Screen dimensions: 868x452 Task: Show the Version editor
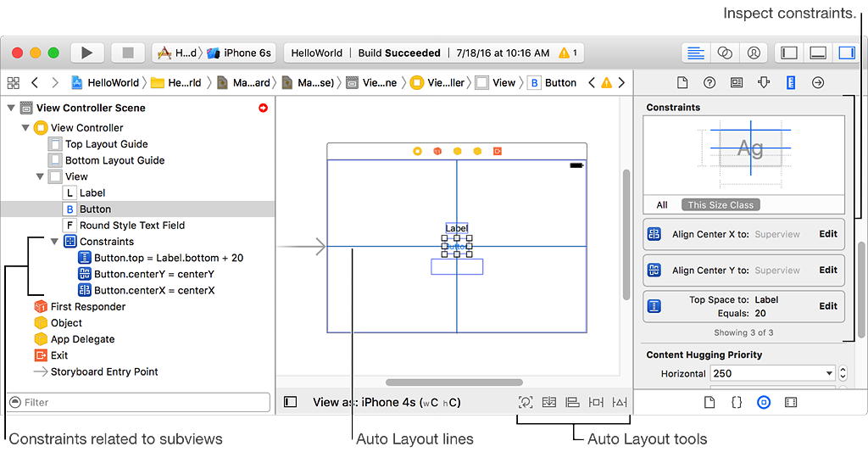tap(754, 53)
